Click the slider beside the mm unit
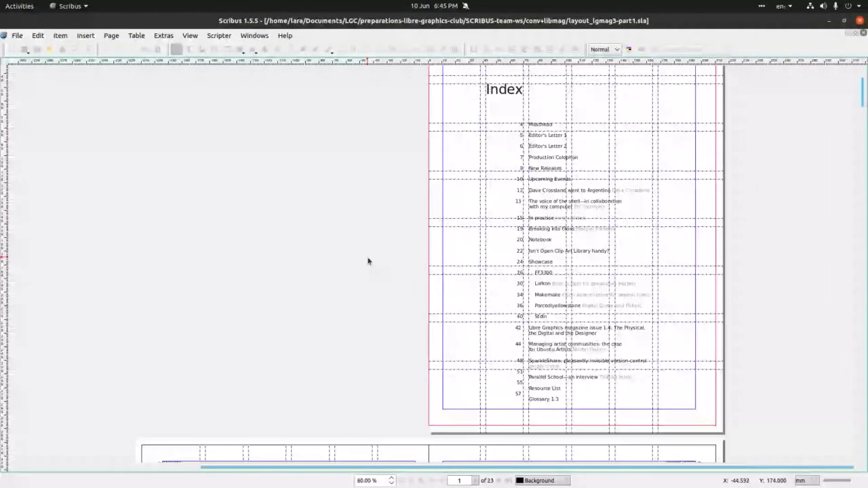This screenshot has width=868, height=488. tap(837, 481)
